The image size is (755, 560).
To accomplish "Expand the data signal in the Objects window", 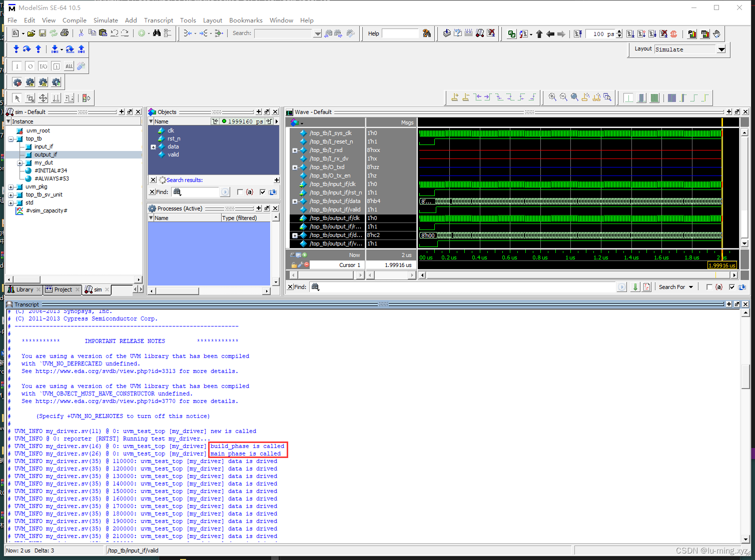I will click(x=154, y=146).
